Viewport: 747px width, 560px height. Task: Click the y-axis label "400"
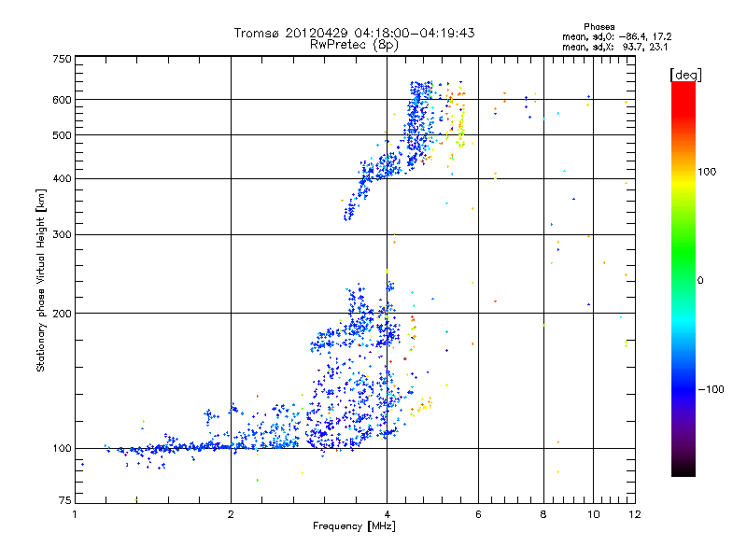[x=63, y=179]
